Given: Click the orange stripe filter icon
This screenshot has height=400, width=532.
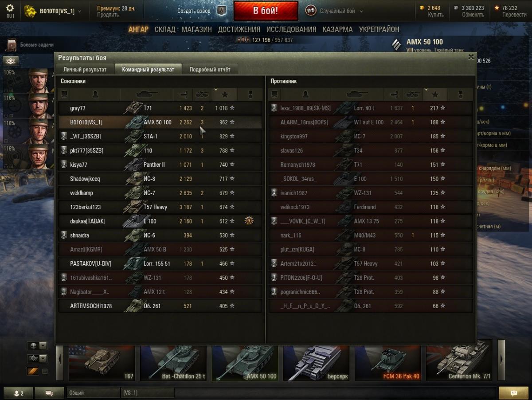Looking at the screenshot, I should click(x=33, y=371).
